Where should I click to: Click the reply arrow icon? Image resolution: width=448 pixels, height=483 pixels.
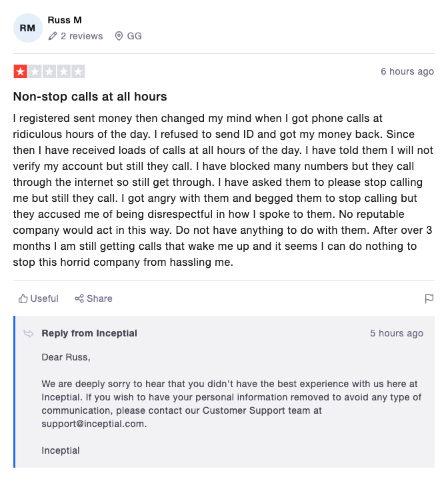tap(29, 334)
